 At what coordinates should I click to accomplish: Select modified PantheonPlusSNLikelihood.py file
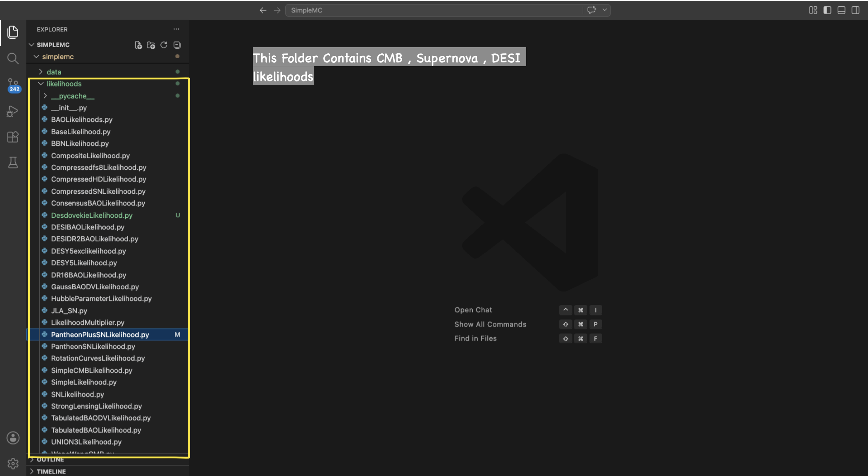[108, 335]
